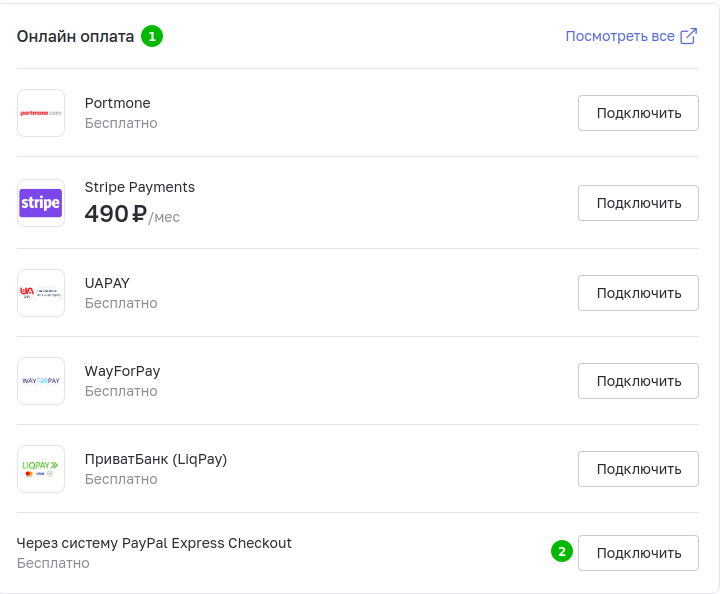Select the 'Stripe Payments' title text
This screenshot has width=720, height=594.
point(140,187)
